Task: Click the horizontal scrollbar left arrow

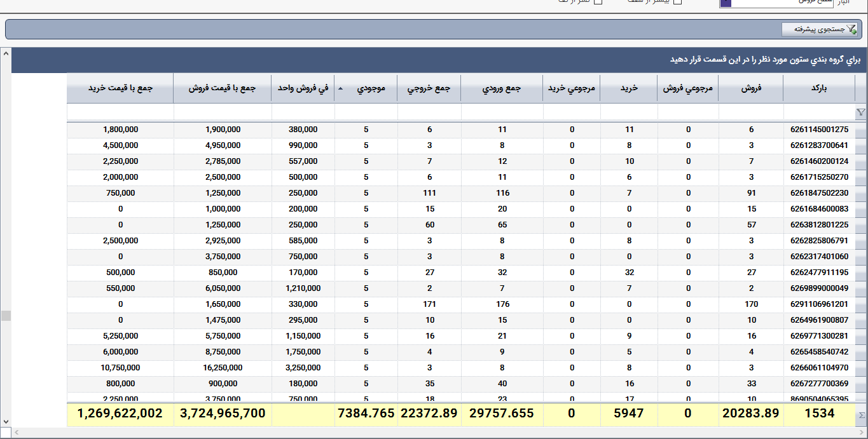Action: click(x=17, y=433)
